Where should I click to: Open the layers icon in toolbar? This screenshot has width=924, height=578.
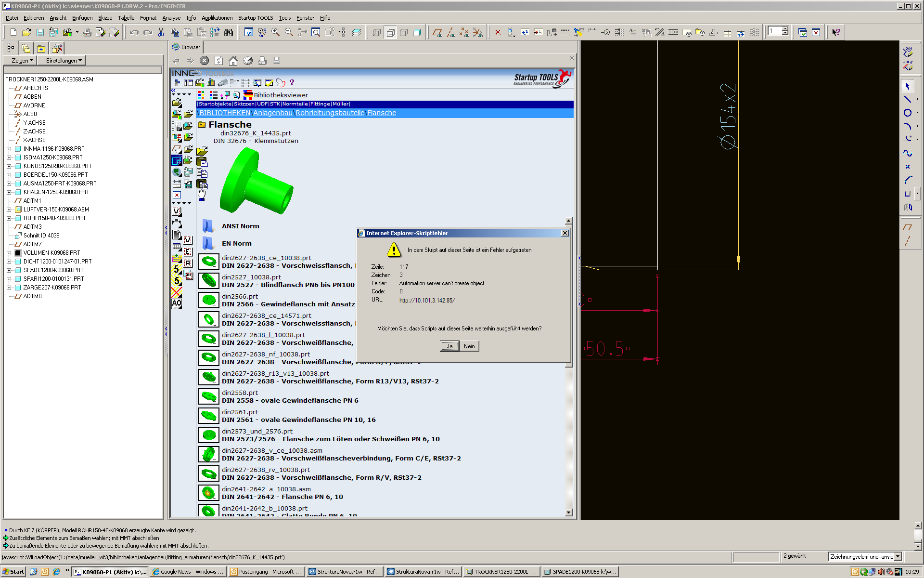click(x=357, y=32)
